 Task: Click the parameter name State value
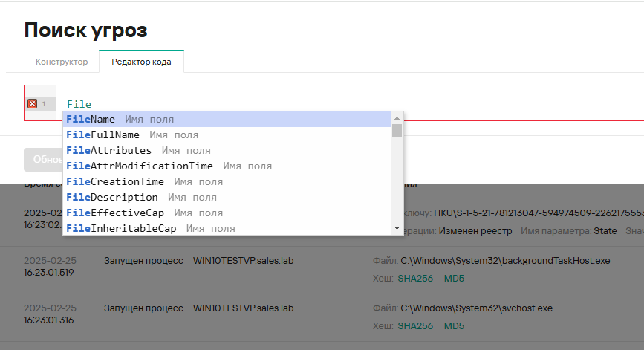tap(605, 231)
